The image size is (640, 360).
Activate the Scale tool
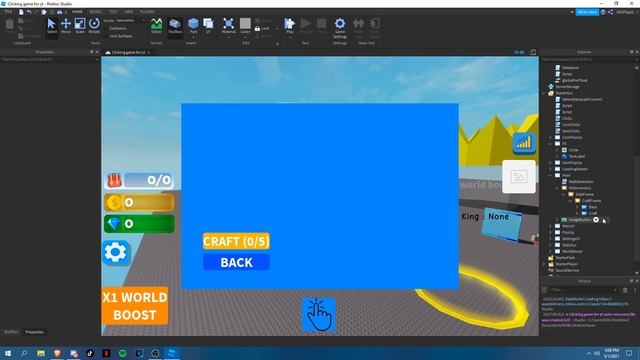pyautogui.click(x=80, y=26)
